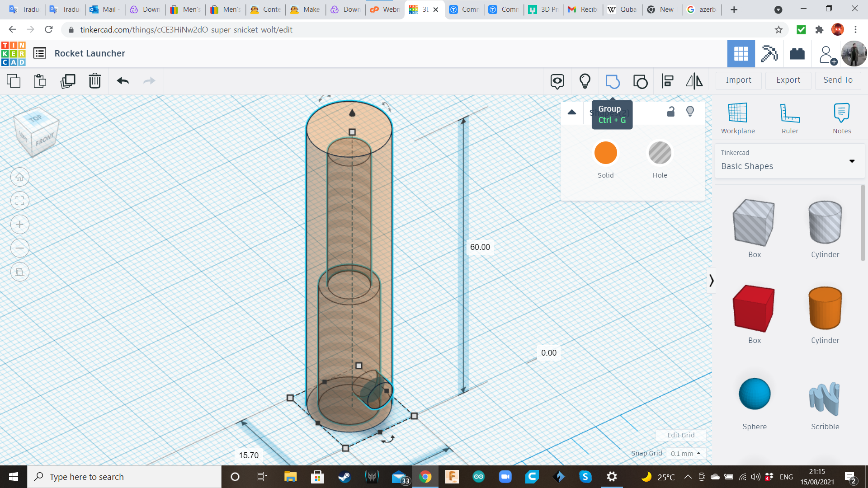This screenshot has height=488, width=868.
Task: Click the Import menu button
Action: 738,80
